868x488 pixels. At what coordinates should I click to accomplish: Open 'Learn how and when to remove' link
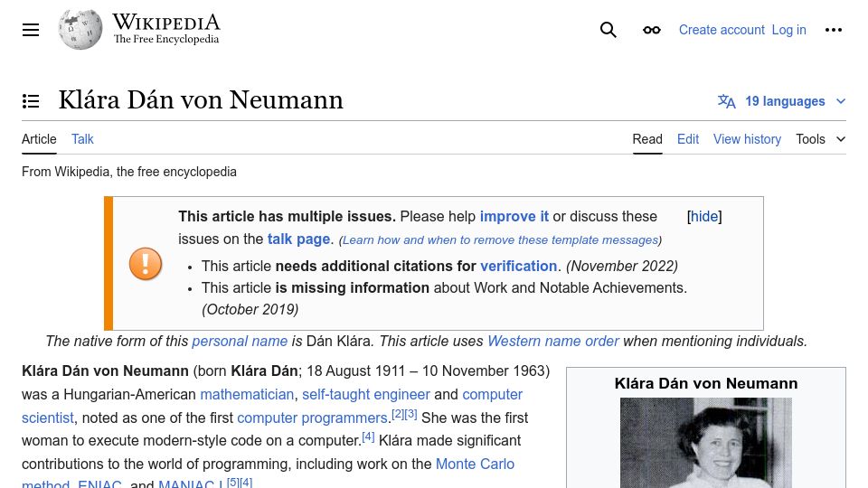(500, 240)
